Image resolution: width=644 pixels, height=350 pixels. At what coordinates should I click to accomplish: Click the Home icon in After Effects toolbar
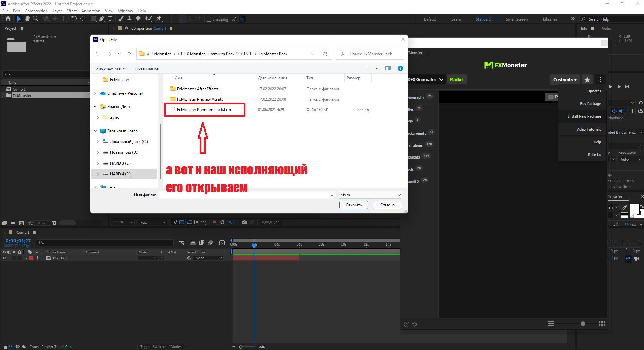[8, 19]
